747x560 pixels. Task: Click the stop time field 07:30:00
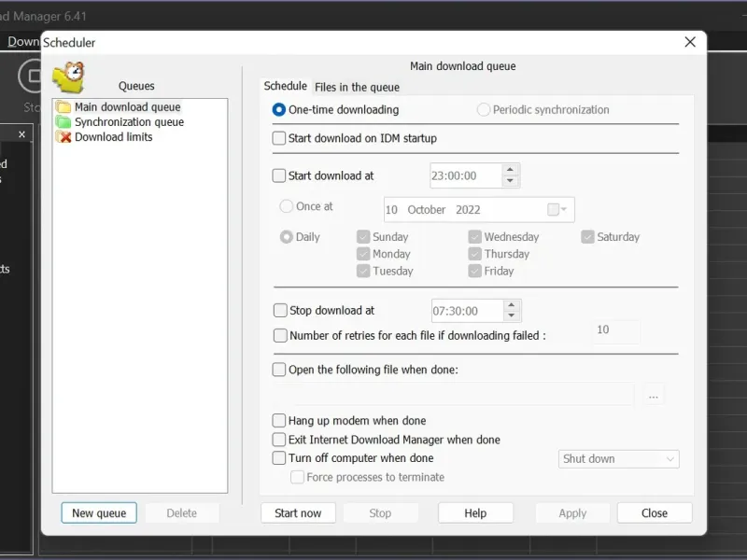click(467, 311)
